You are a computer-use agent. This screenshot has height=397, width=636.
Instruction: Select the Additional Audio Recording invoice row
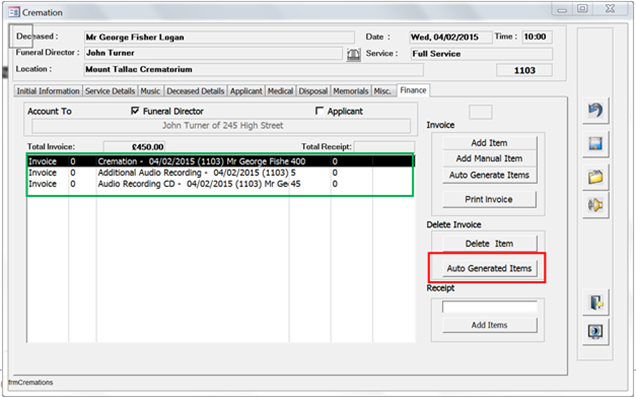coord(220,173)
